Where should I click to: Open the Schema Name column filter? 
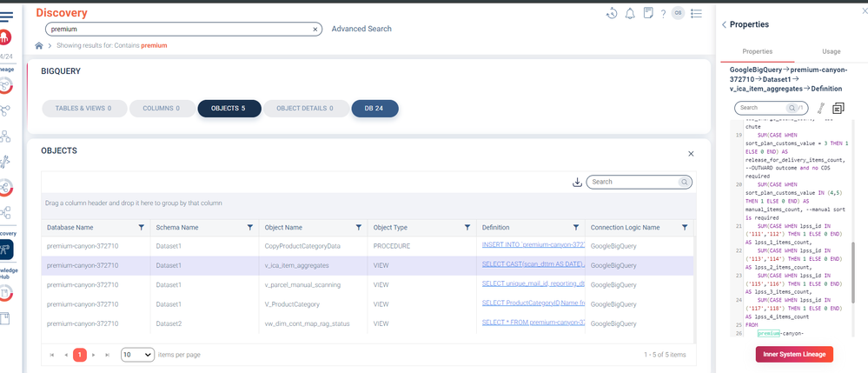tap(250, 228)
